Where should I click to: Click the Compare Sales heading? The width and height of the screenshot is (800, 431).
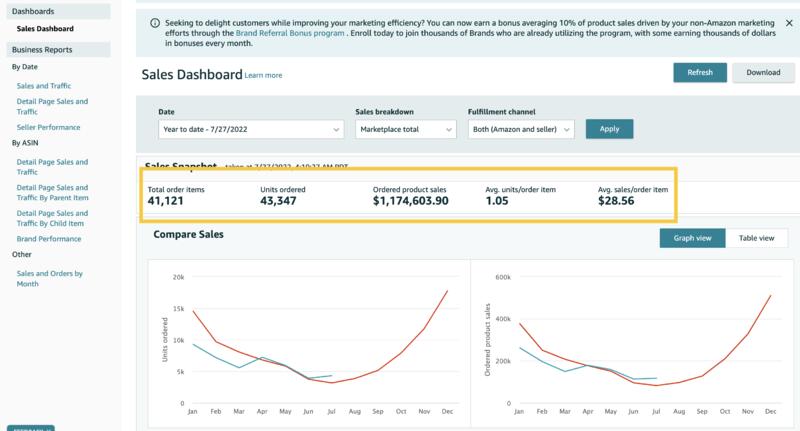tap(188, 235)
